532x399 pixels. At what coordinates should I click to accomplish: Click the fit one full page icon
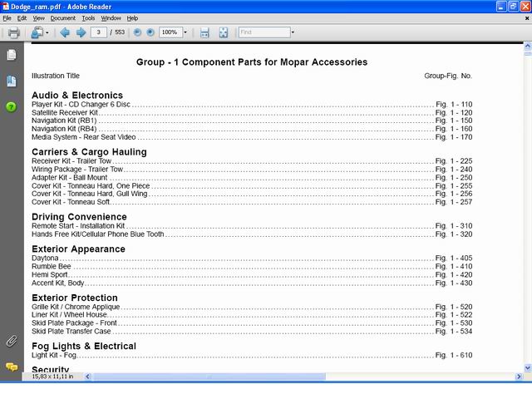[x=224, y=32]
